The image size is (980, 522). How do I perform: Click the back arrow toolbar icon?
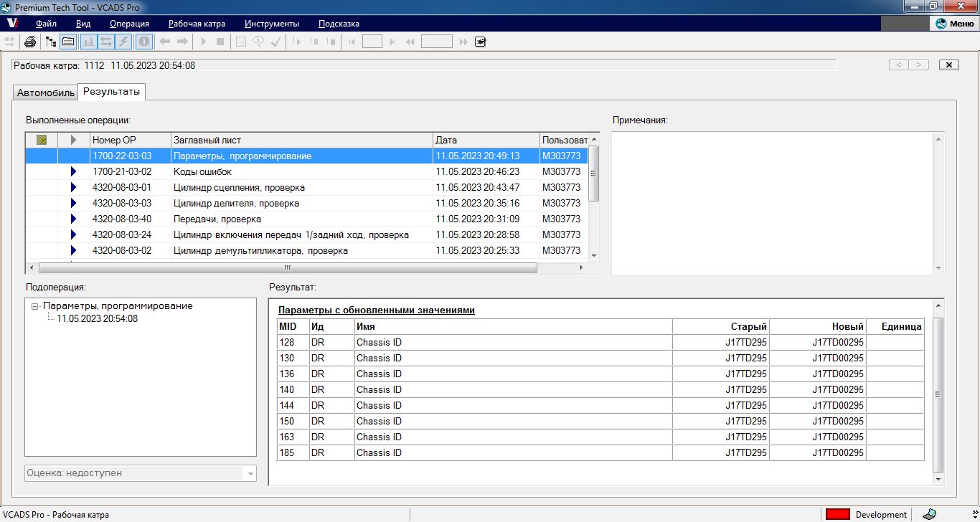(x=165, y=42)
